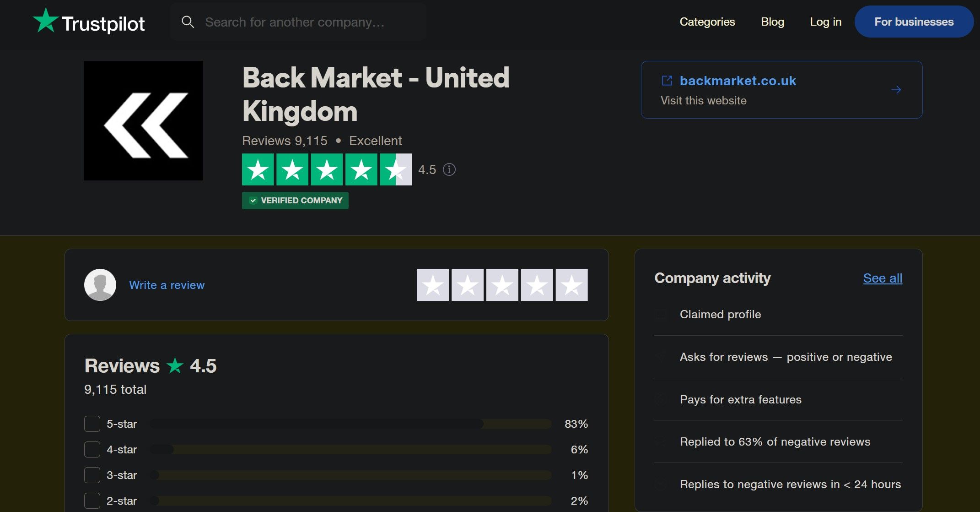
Task: Click the Trustpilot star logo
Action: tap(46, 21)
